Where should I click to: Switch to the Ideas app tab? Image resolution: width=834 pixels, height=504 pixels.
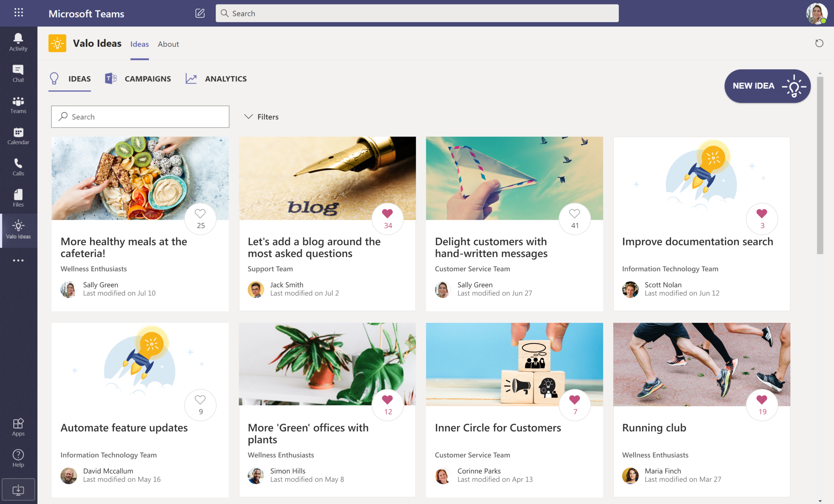(139, 44)
